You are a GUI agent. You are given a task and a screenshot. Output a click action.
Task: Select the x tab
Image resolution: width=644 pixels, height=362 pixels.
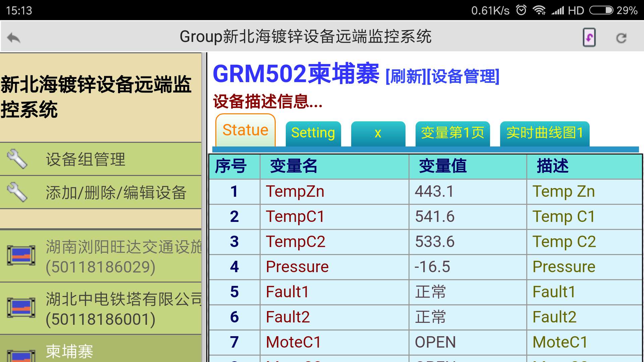378,133
